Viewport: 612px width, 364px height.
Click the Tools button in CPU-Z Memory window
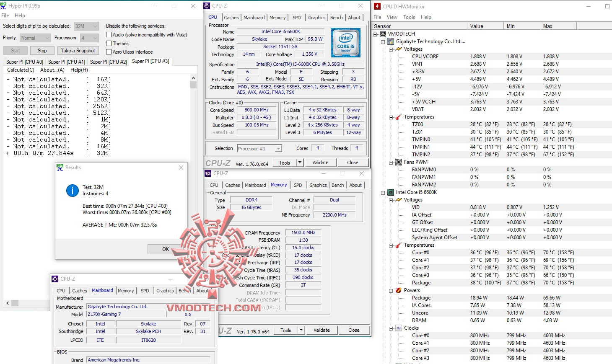coord(286,330)
